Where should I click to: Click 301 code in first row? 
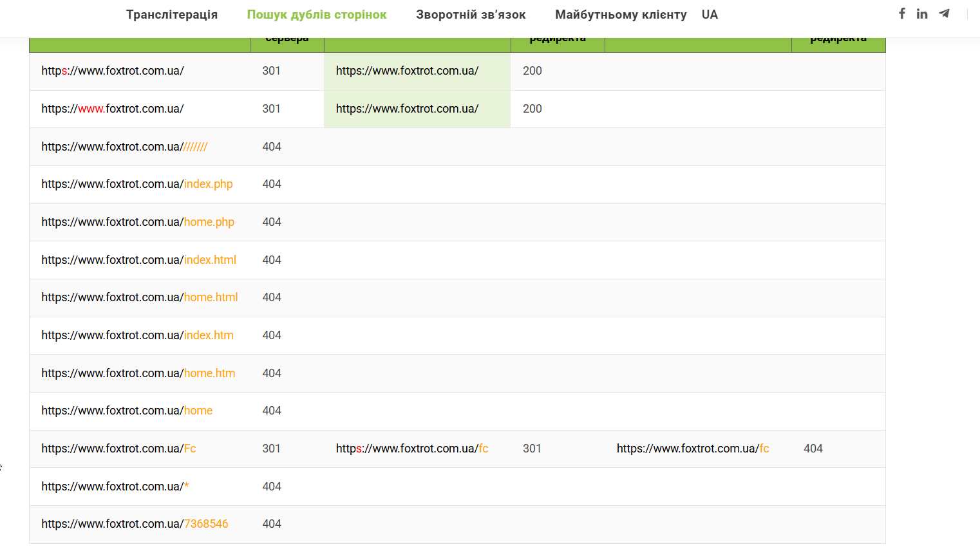[271, 71]
